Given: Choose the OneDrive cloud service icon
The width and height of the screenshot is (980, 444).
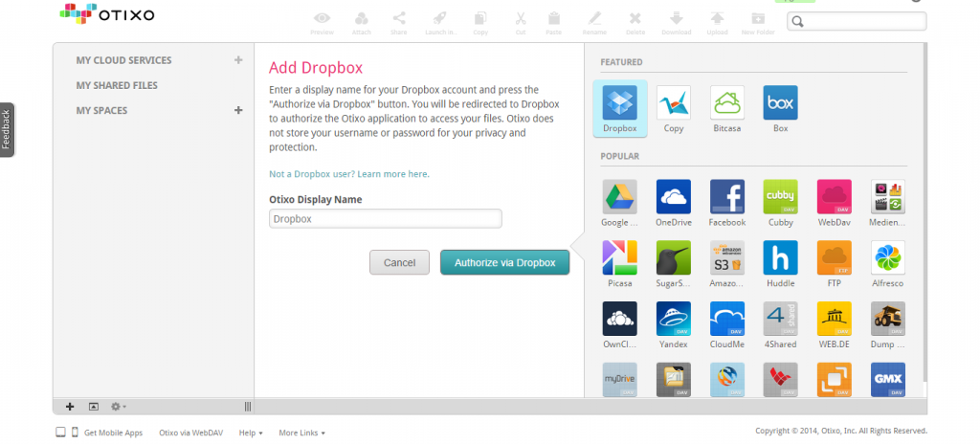Looking at the screenshot, I should point(673,197).
